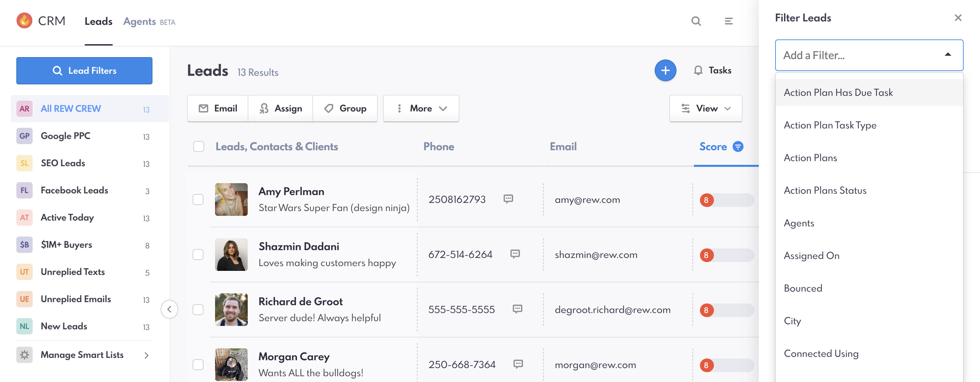Viewport: 980px width, 382px height.
Task: Choose City filter option
Action: (x=869, y=321)
